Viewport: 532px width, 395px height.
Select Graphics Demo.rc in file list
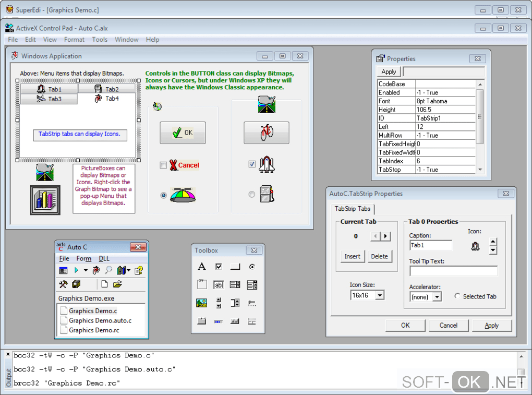point(90,330)
